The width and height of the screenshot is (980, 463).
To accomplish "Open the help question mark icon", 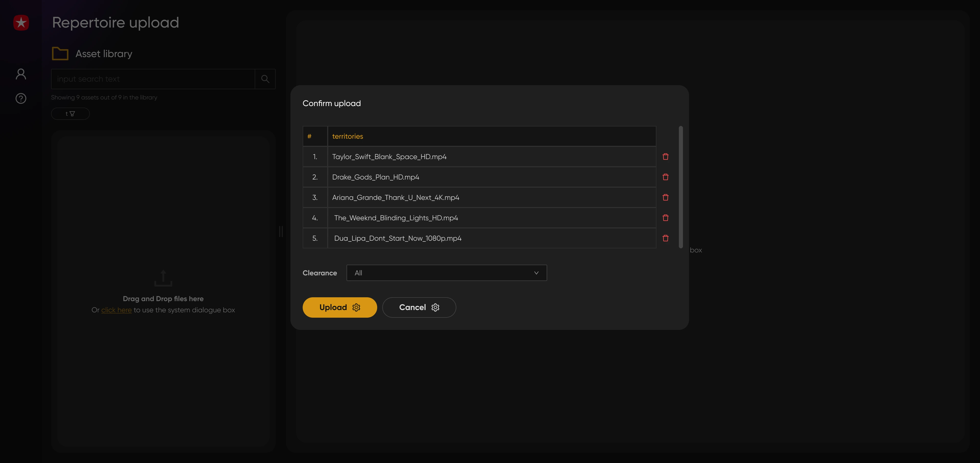I will (x=21, y=98).
